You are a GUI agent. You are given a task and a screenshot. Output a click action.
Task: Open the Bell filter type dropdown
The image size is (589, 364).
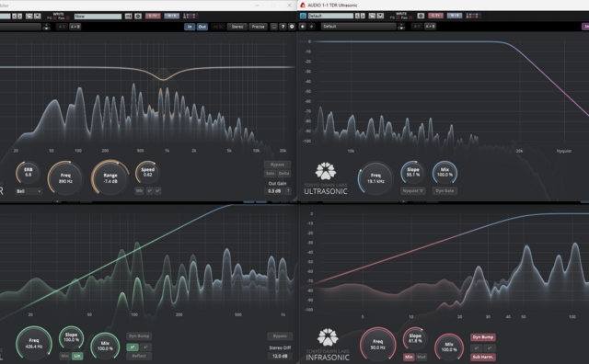(x=29, y=191)
